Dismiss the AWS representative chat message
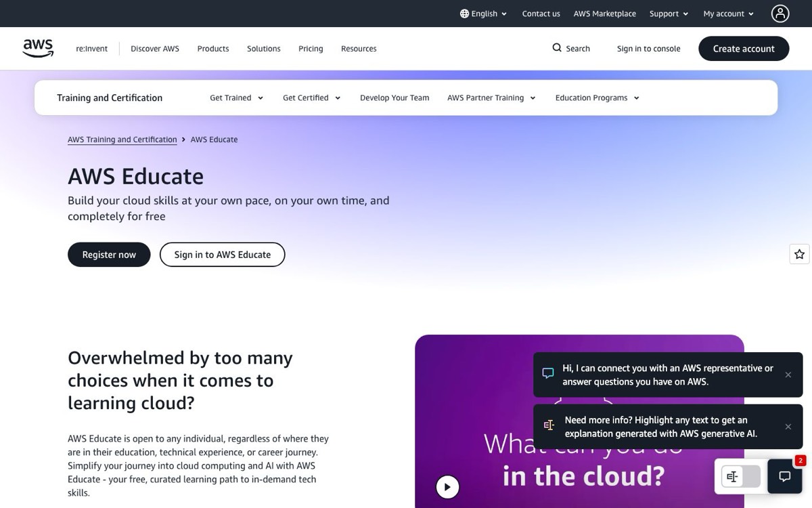Screen dimensions: 812x508 (788, 375)
